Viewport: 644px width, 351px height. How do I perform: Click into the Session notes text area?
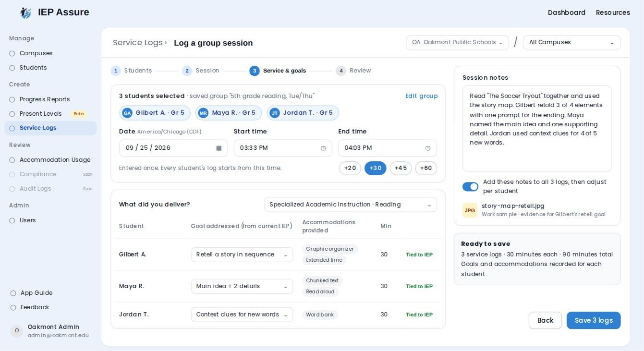click(537, 129)
